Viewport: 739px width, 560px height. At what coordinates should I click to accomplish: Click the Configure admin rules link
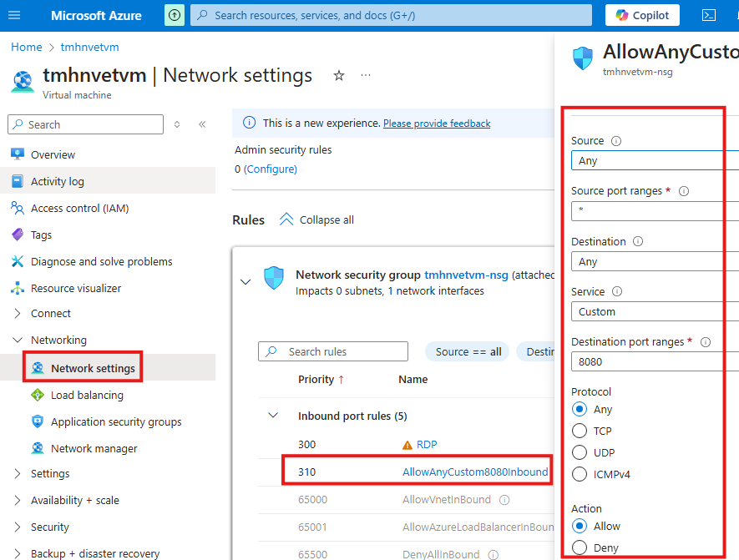tap(271, 169)
